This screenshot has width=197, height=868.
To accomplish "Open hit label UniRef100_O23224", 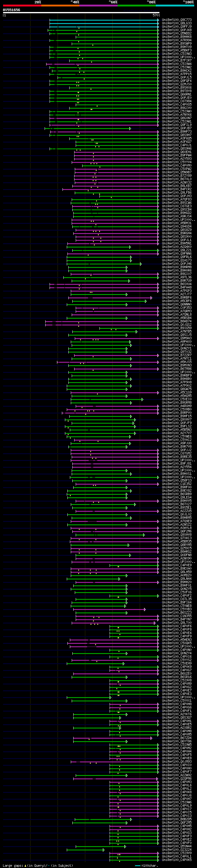I will pos(177,850).
